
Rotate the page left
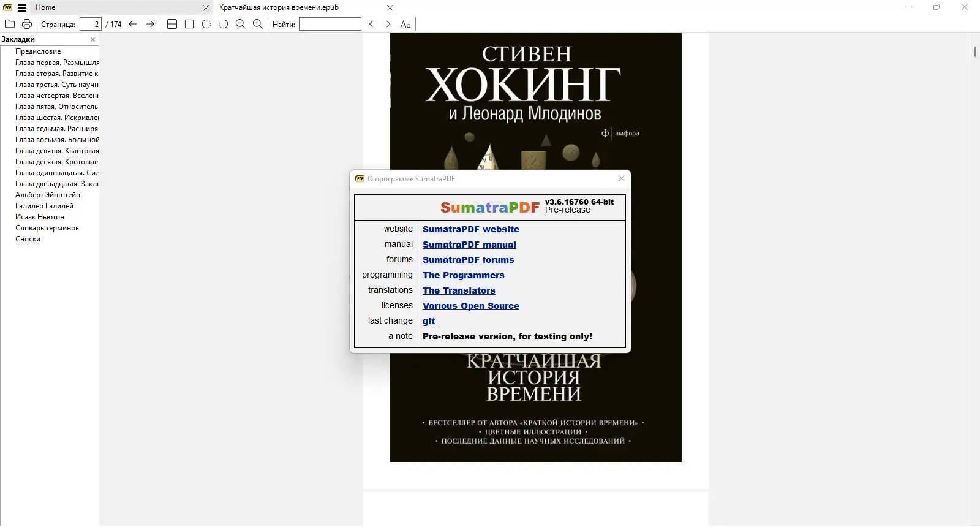(x=206, y=24)
